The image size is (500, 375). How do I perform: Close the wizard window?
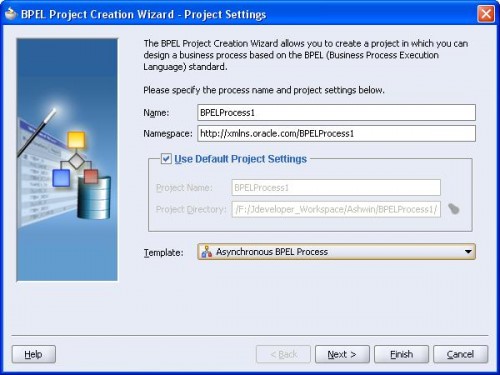pyautogui.click(x=486, y=14)
